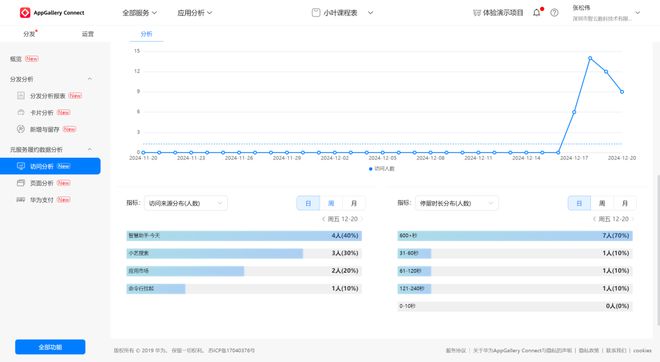Image resolution: width=660 pixels, height=362 pixels.
Task: Click the 0-10秒 duration bar row
Action: click(515, 306)
